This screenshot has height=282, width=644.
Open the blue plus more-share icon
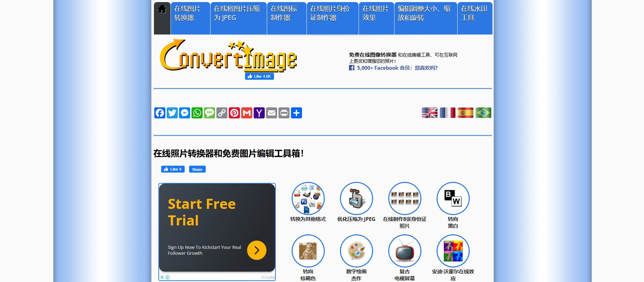pos(296,113)
